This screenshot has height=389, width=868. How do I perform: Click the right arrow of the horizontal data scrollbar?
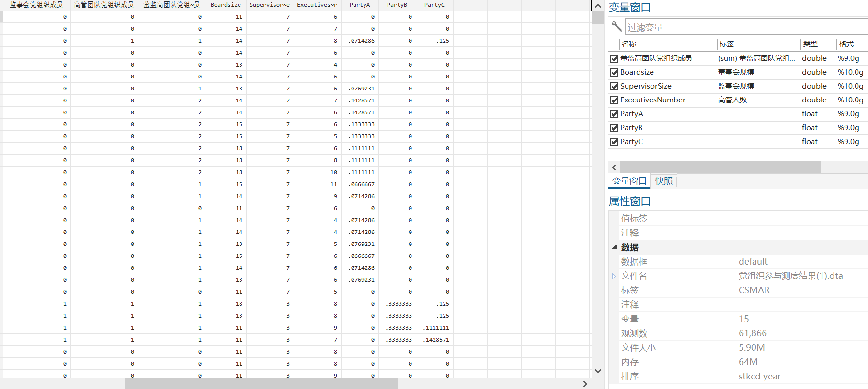pos(585,384)
